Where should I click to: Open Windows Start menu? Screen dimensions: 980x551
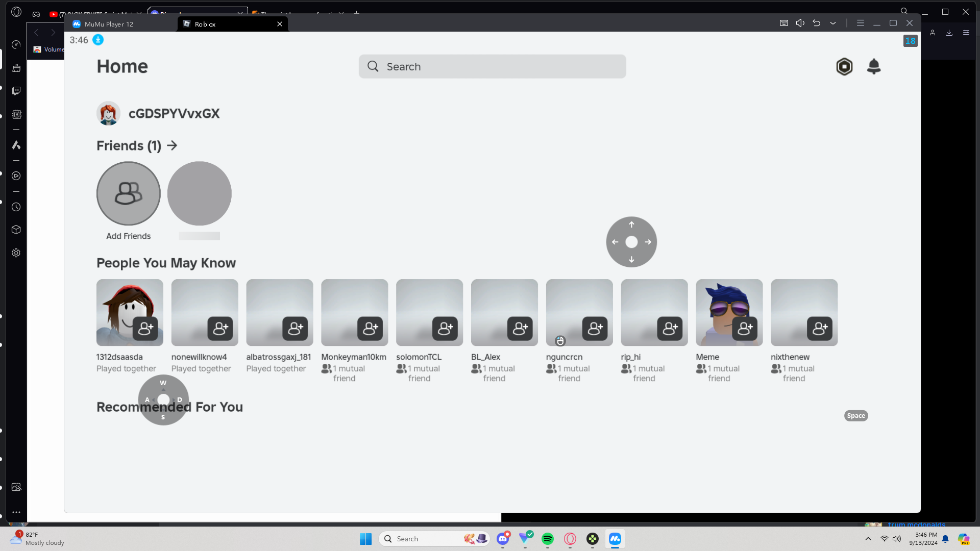coord(366,539)
